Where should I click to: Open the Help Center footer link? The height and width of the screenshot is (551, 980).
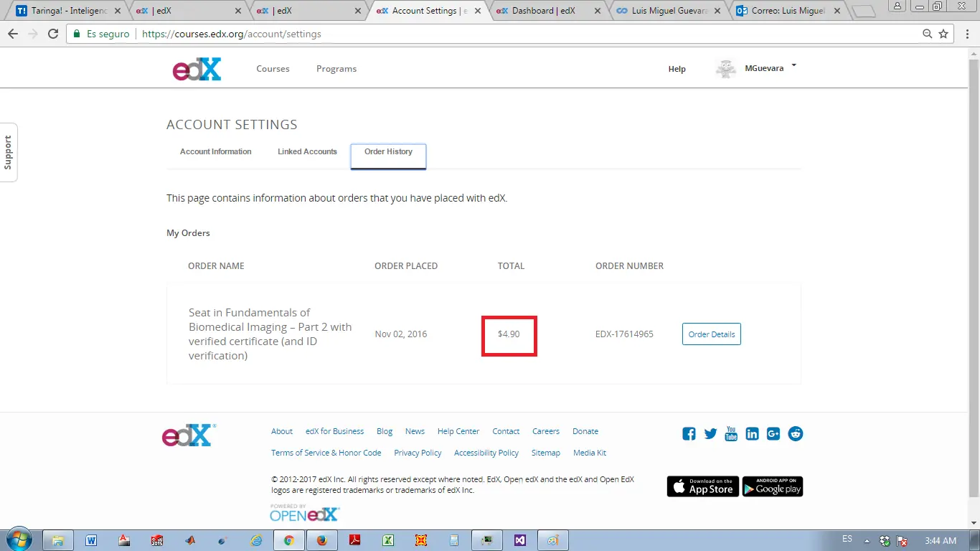click(x=458, y=431)
